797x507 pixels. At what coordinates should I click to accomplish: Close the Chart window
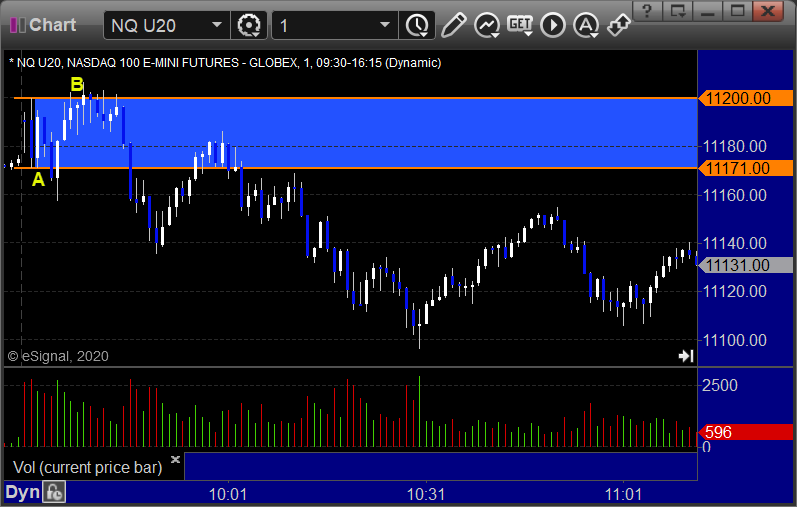tap(768, 10)
